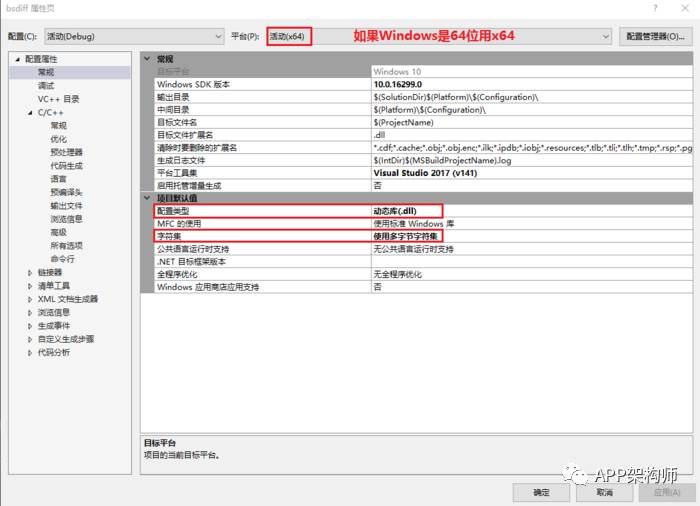Select 输出文件 tree item
Screen dimensions: 700x506
(66, 205)
